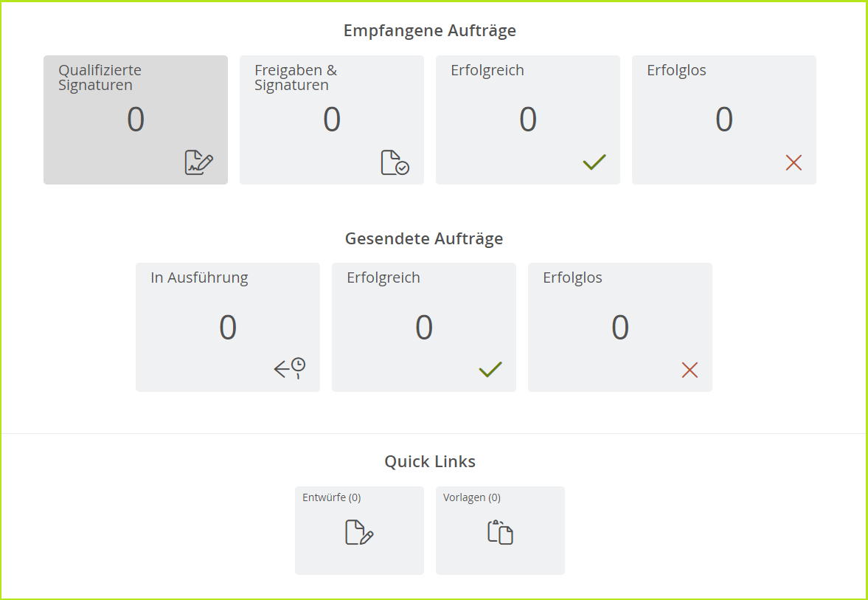Click red X icon under Empfangene Aufträge
The image size is (868, 600).
click(794, 163)
